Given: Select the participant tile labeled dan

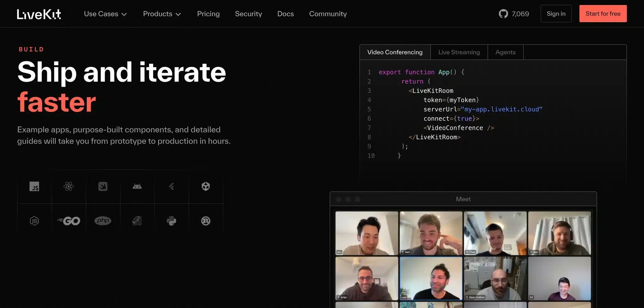Looking at the screenshot, I should 560,233.
